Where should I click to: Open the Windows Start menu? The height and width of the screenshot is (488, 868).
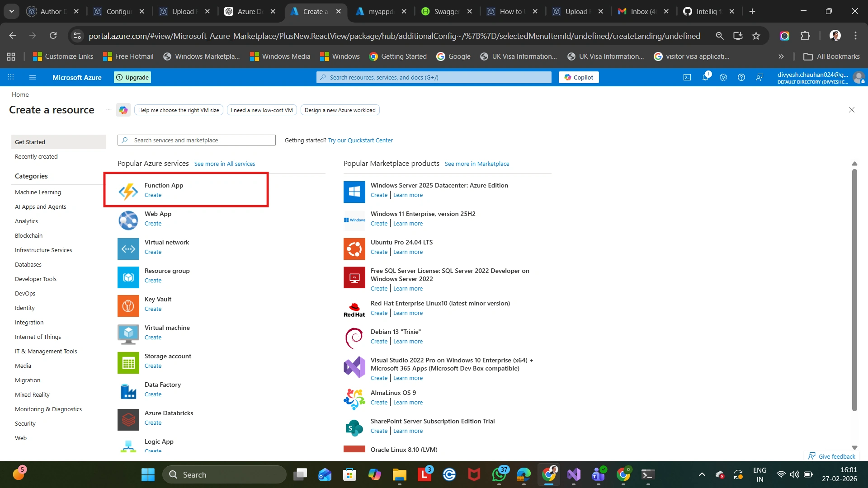tap(148, 474)
